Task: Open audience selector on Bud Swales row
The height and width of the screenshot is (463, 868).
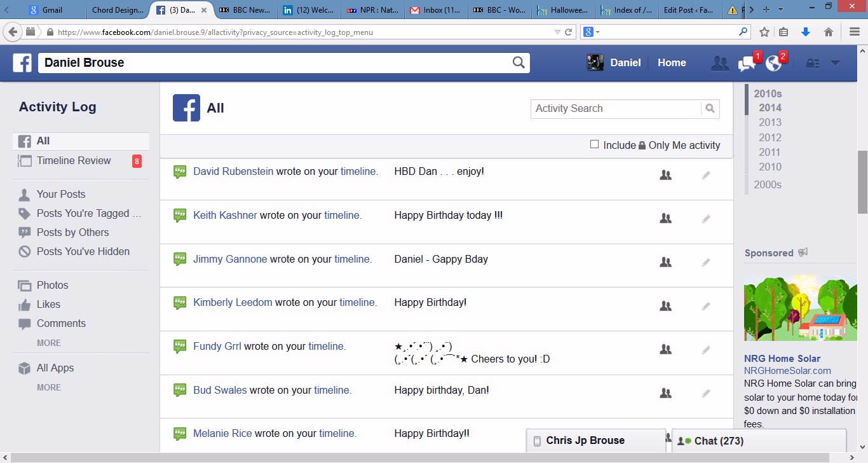Action: click(x=665, y=393)
